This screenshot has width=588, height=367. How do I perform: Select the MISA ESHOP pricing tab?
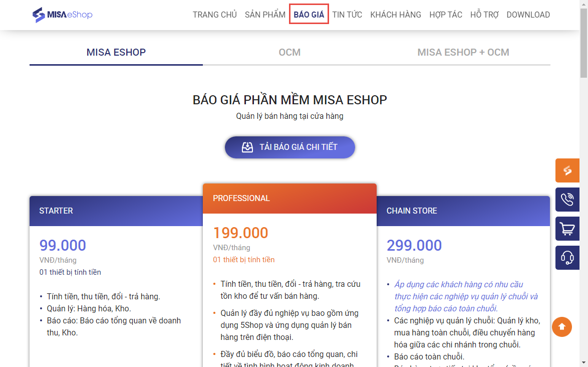tap(116, 53)
